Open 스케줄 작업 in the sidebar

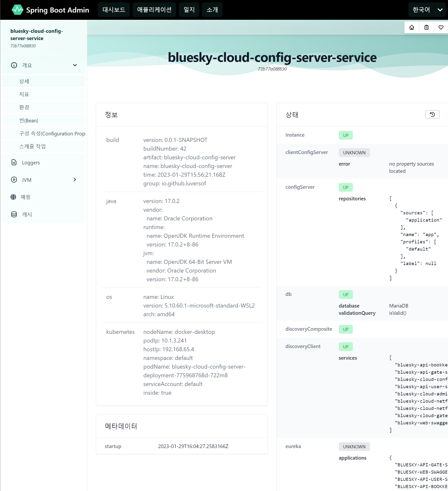(x=44, y=146)
